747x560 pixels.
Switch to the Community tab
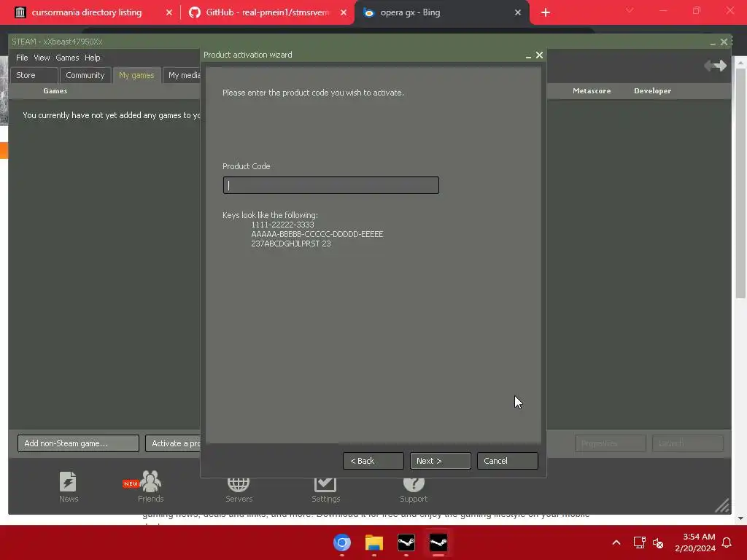pos(85,75)
